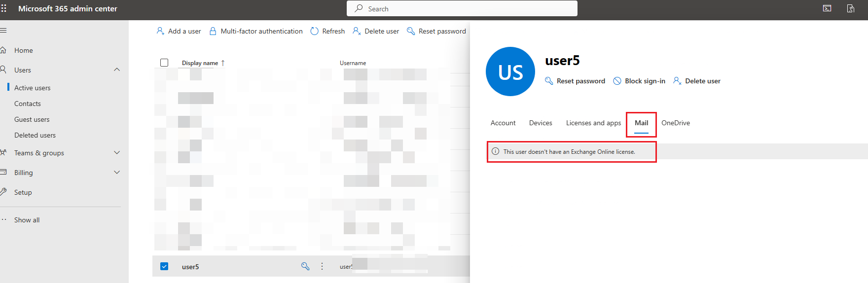
Task: Click Show all in navigation
Action: [27, 220]
